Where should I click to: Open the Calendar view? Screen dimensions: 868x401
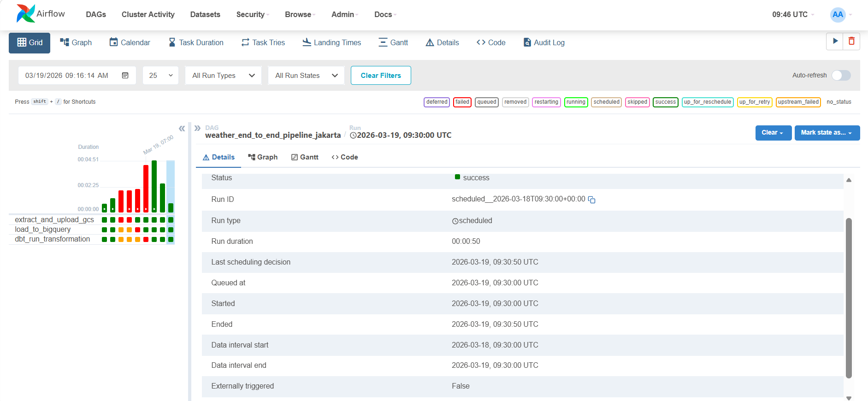pos(130,42)
